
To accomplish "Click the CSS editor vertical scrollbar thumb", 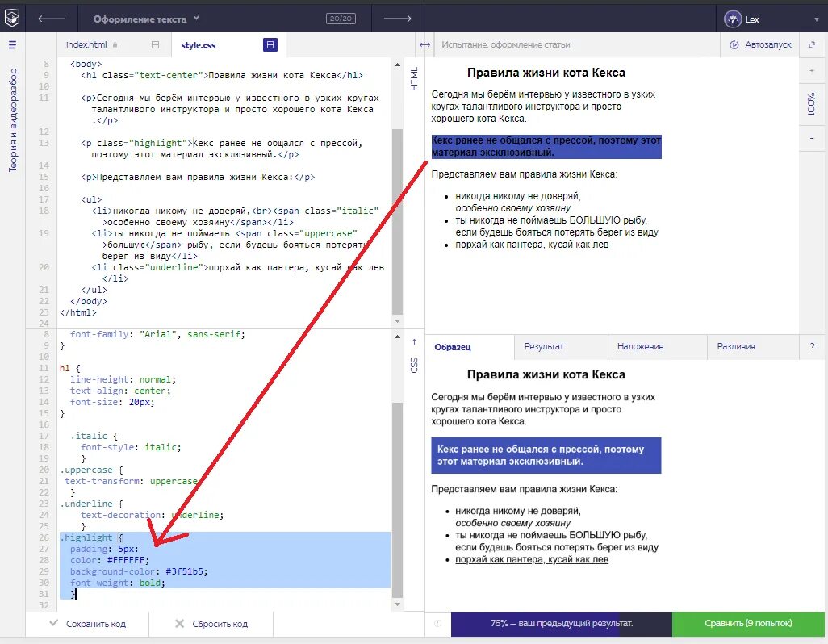I will (x=397, y=500).
